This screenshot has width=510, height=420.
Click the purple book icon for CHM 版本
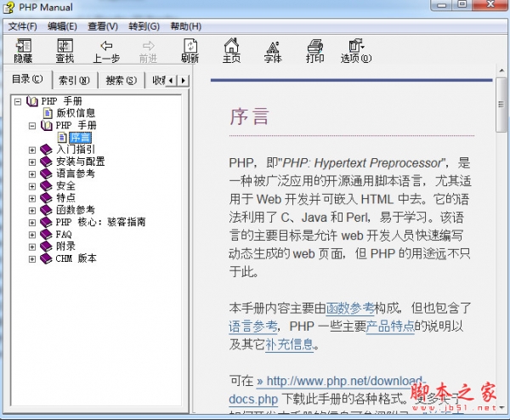coord(46,258)
